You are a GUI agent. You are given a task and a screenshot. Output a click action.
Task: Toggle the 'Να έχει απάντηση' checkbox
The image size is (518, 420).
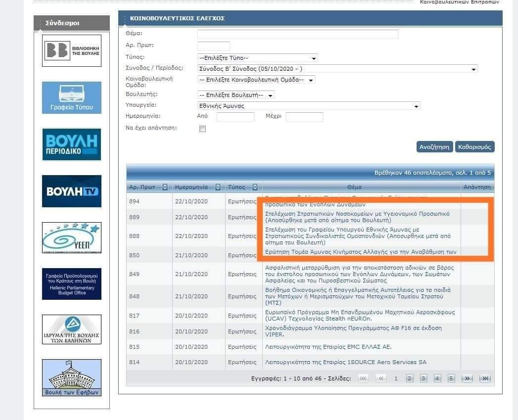(x=202, y=129)
